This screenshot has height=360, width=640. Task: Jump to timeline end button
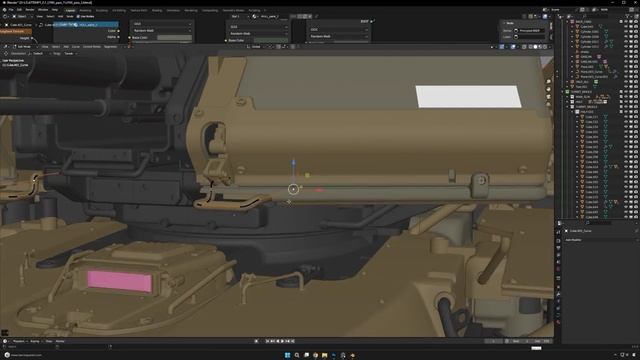pyautogui.click(x=292, y=341)
